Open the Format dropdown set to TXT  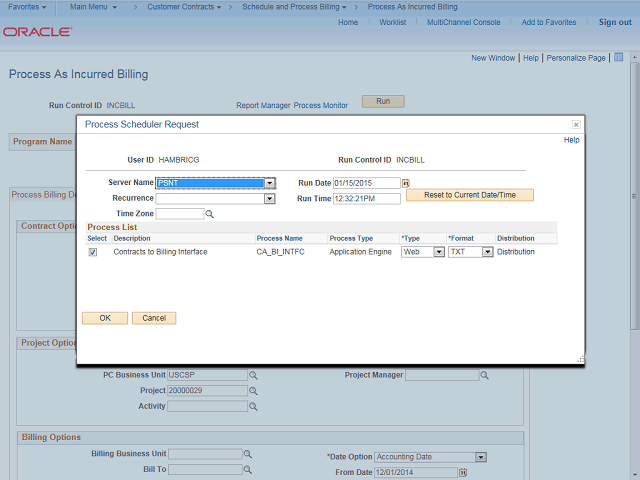coord(487,252)
